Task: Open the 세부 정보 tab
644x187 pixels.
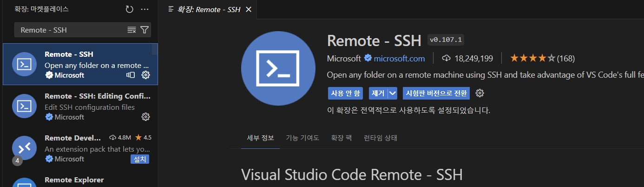Action: click(x=260, y=138)
